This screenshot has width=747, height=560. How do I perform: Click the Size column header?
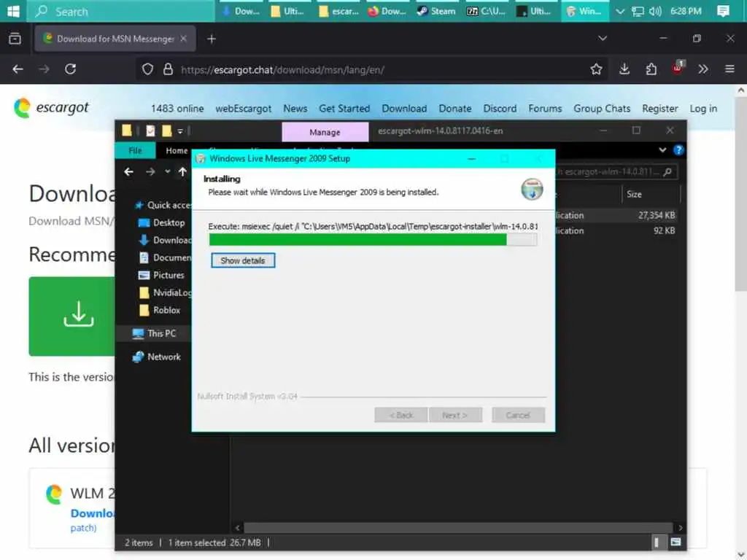[651, 194]
